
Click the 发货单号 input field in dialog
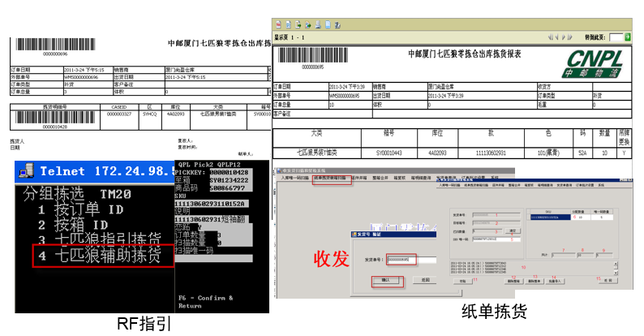click(x=401, y=260)
